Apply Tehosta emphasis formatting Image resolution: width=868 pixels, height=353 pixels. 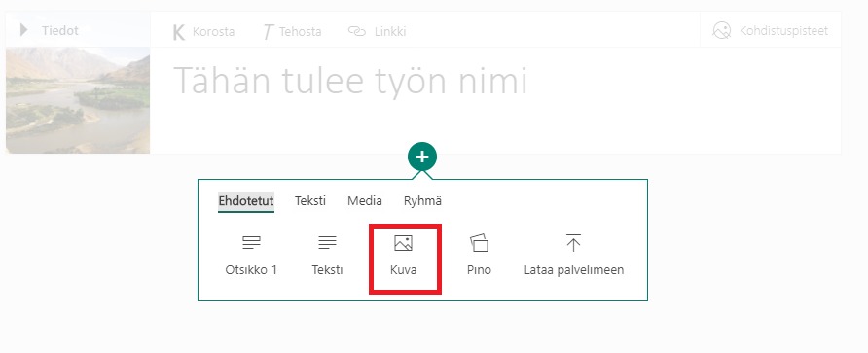click(x=292, y=32)
